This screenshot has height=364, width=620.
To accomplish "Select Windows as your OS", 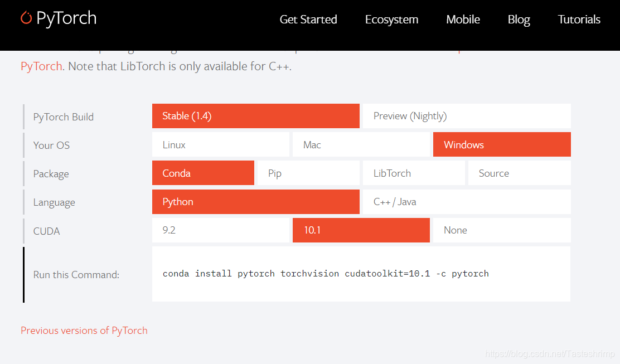I will tap(502, 144).
